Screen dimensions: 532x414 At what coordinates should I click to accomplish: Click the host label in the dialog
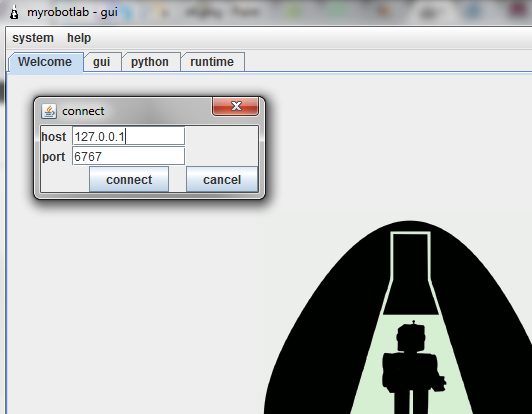click(x=54, y=137)
